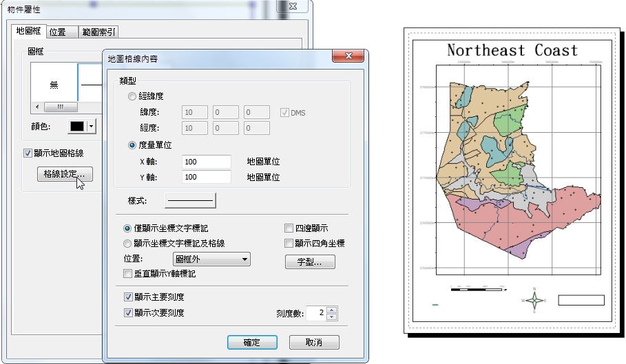Open the 樣式 line style picker
The height and width of the screenshot is (364, 626).
[190, 200]
